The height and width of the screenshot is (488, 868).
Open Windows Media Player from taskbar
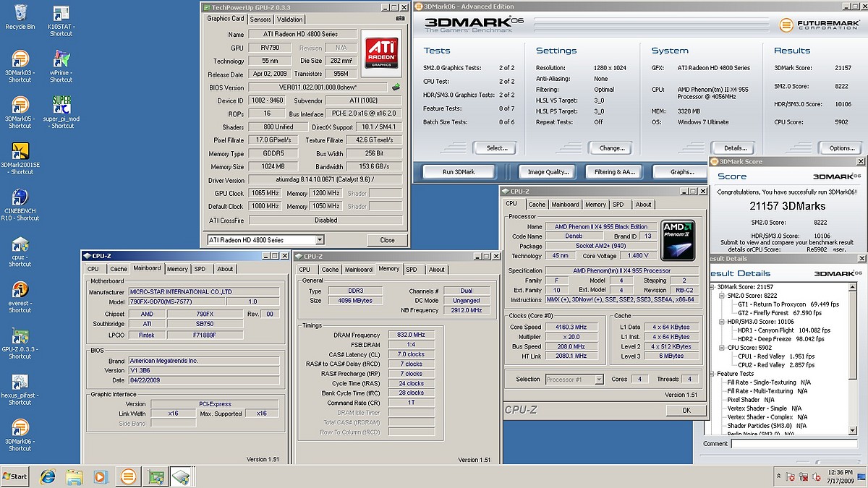click(x=101, y=476)
